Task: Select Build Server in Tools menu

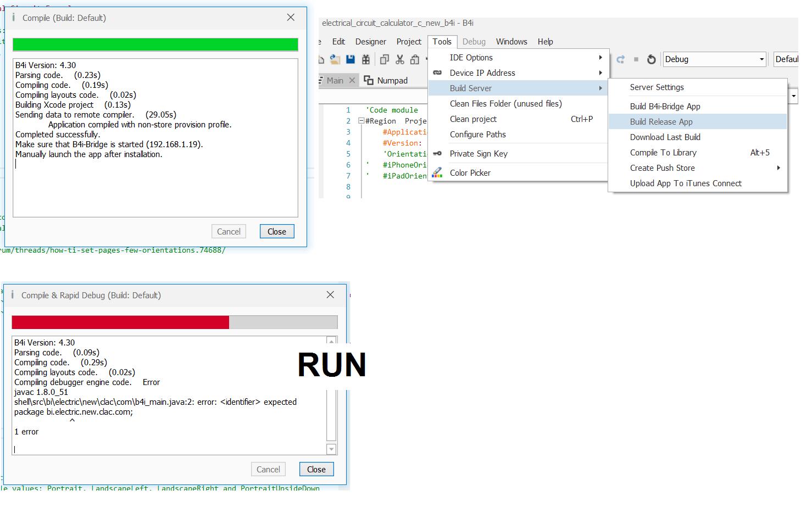Action: [x=518, y=88]
